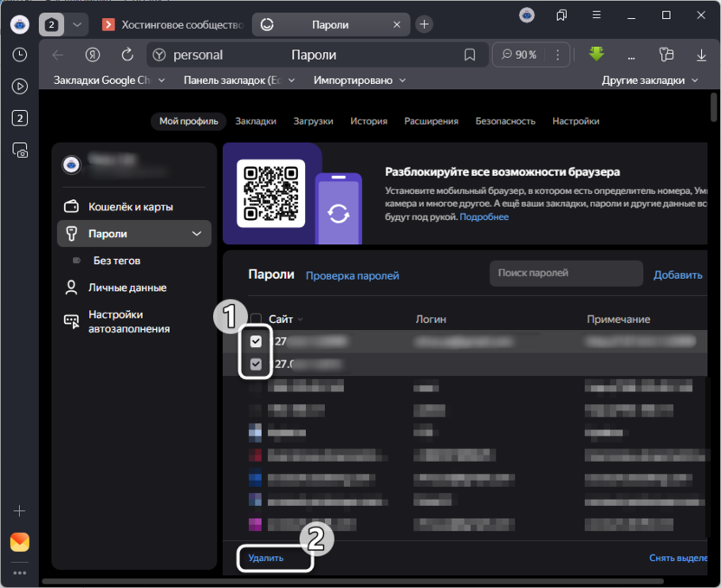Click the back navigation arrow
This screenshot has height=588, width=721.
[58, 55]
